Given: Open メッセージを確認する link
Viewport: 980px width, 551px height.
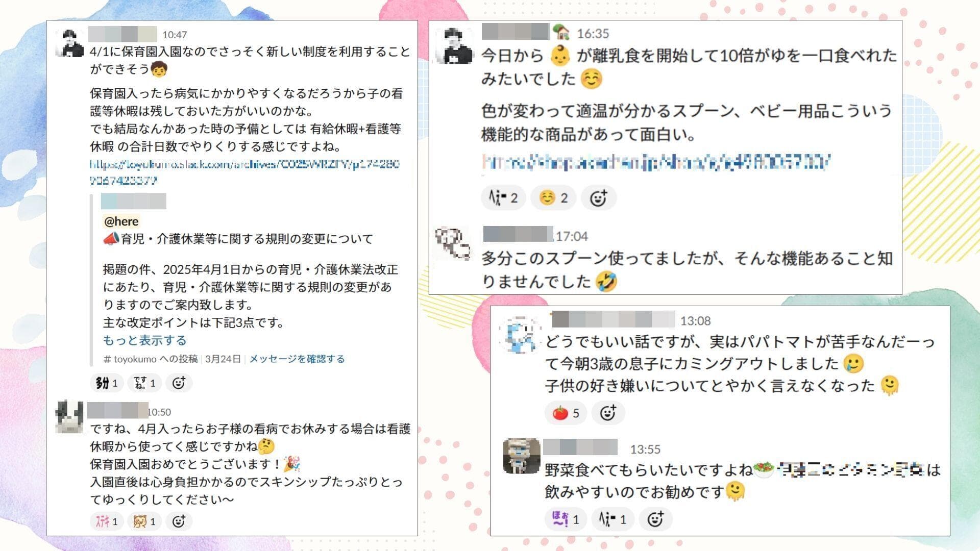Looking at the screenshot, I should click(x=297, y=359).
